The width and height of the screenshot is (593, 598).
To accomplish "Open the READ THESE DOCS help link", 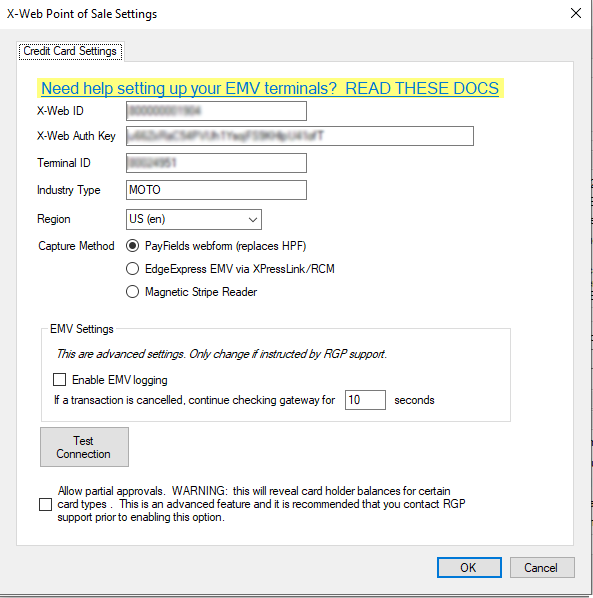I will tap(270, 88).
